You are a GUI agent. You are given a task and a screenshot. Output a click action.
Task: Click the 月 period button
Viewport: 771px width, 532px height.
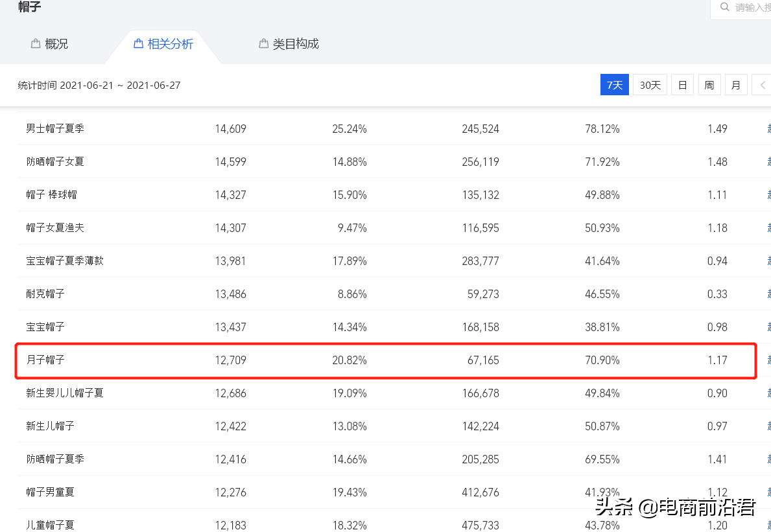tap(736, 84)
